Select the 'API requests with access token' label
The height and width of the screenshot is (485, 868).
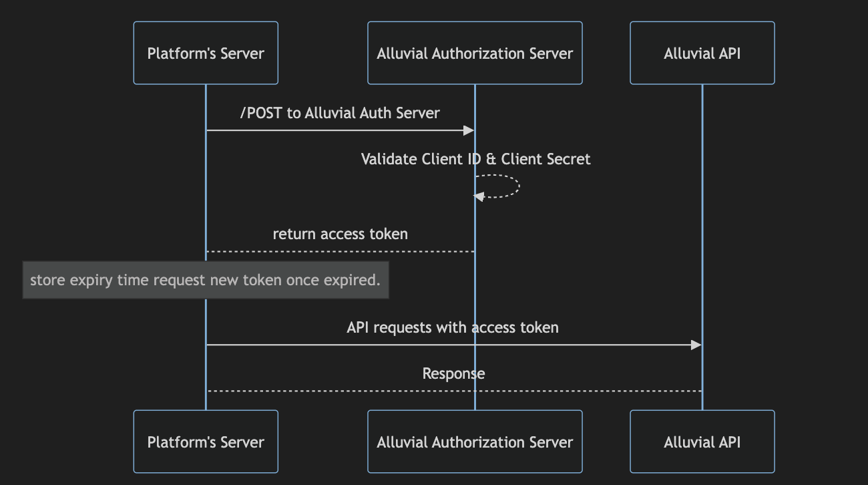tap(453, 327)
